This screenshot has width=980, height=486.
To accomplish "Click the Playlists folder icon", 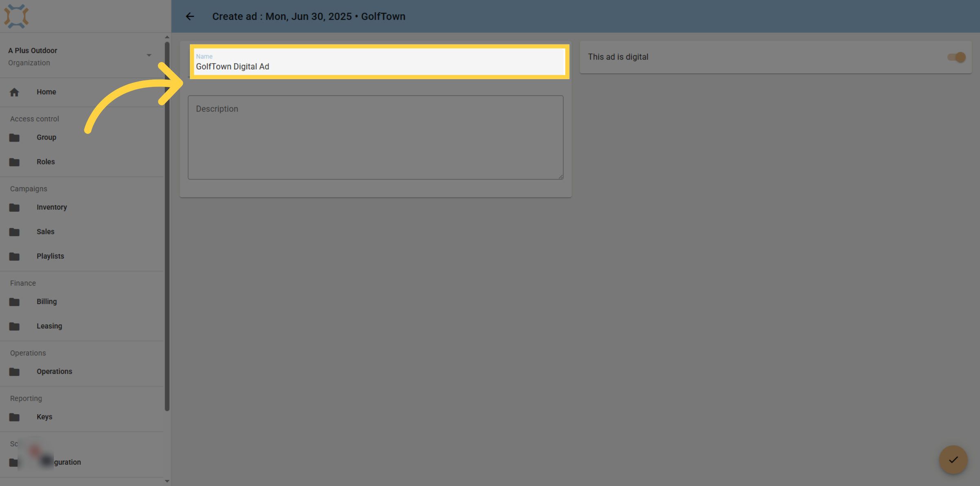I will (14, 256).
